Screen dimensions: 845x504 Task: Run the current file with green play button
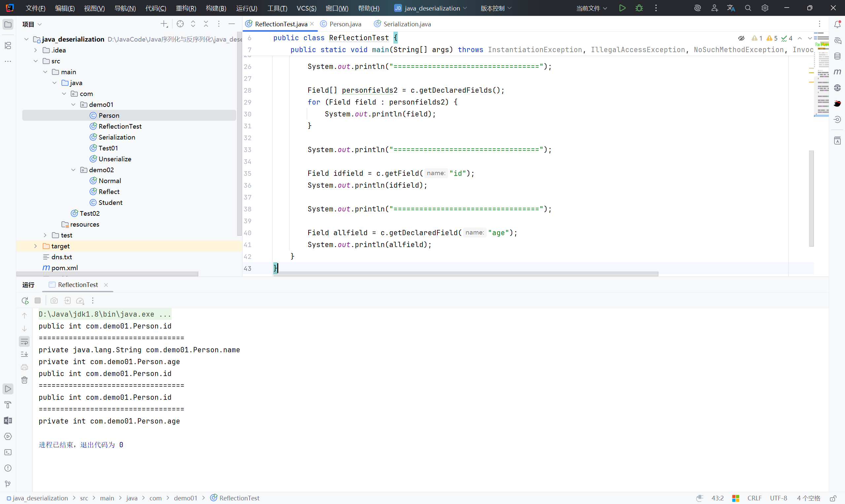(x=622, y=8)
